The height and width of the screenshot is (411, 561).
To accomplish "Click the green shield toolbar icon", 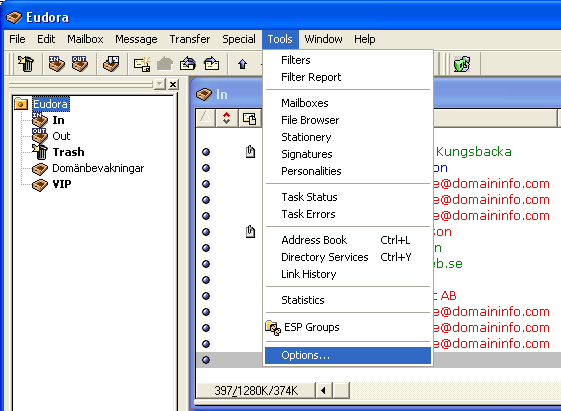I will tap(462, 64).
